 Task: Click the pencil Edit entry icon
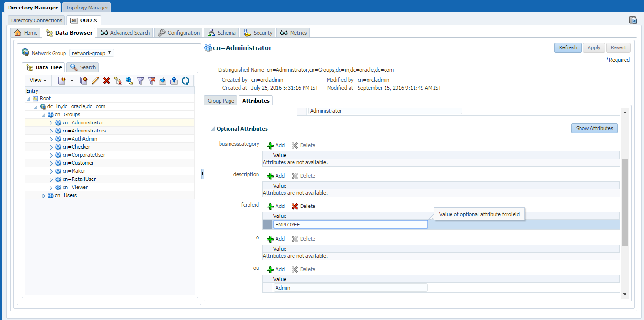pyautogui.click(x=95, y=81)
